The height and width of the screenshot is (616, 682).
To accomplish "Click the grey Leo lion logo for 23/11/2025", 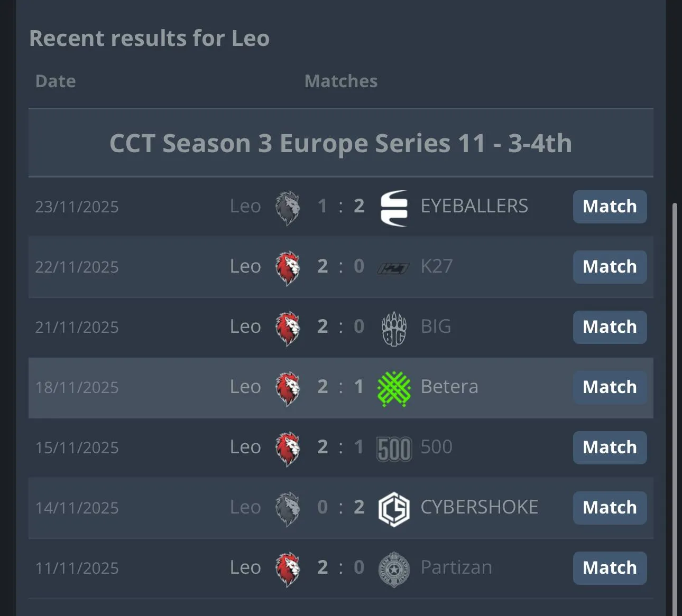I will click(x=288, y=208).
